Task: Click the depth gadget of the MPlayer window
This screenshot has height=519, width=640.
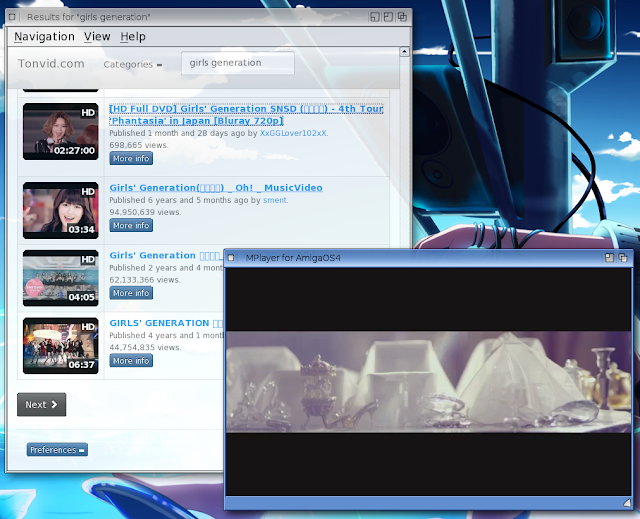Action: coord(623,258)
